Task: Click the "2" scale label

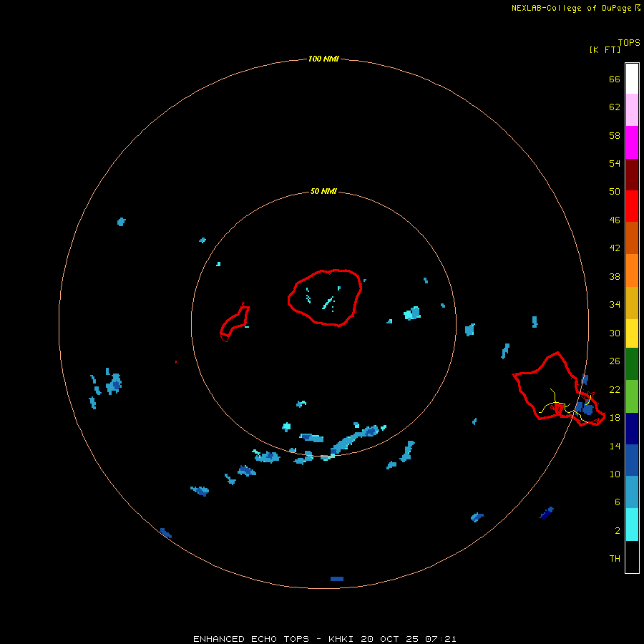Action: 618,530
